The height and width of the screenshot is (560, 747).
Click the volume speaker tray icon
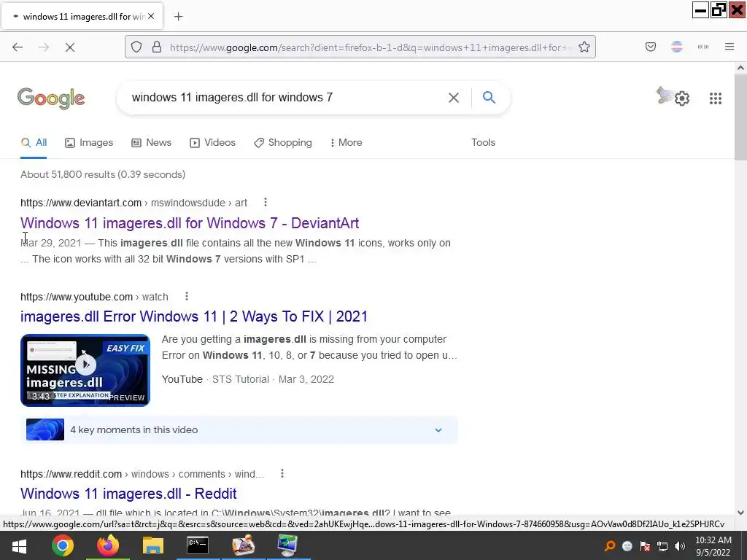click(x=680, y=546)
